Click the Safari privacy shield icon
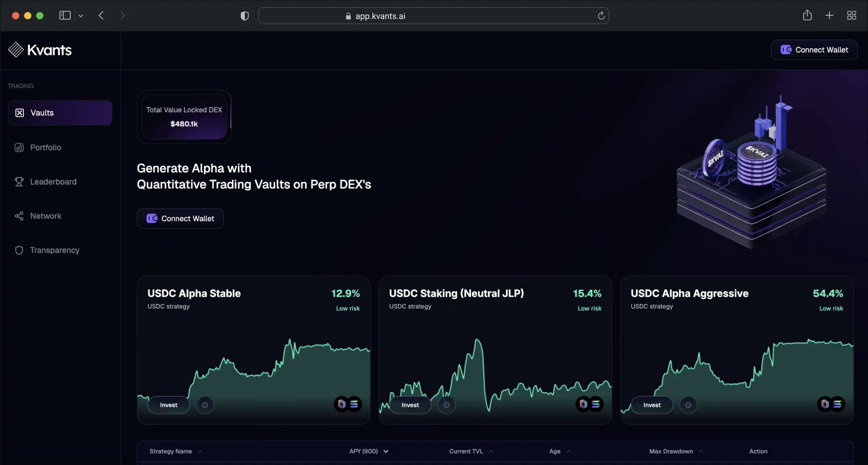 pos(245,16)
